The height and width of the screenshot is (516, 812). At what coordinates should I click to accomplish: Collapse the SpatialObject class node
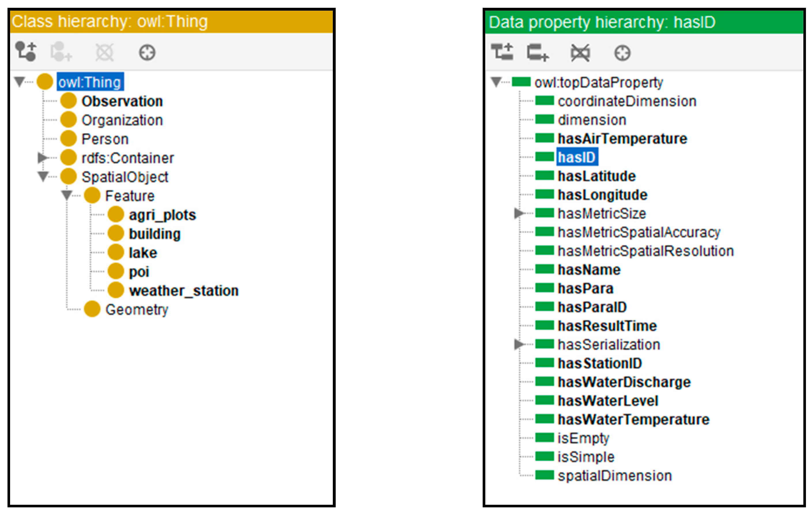pyautogui.click(x=43, y=176)
